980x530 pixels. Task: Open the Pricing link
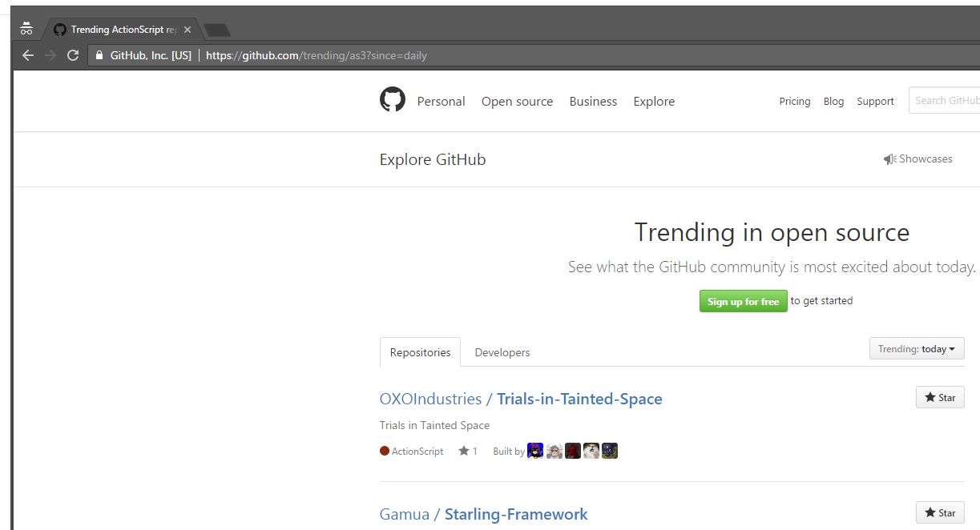(x=795, y=102)
